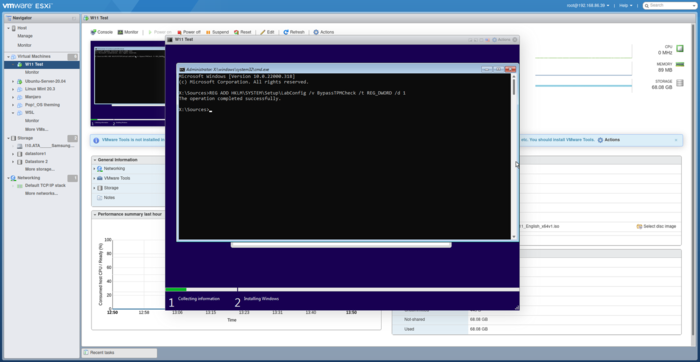Expand Networking under General Information
This screenshot has height=362, width=700.
coord(95,169)
